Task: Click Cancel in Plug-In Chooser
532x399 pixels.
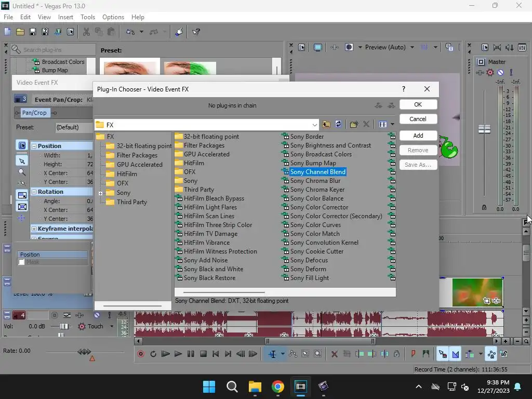Action: click(x=418, y=119)
